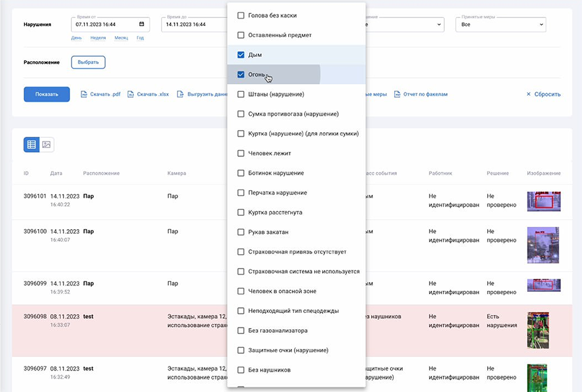The image size is (582, 392).
Task: Open the 'Отчет по факелам' report icon
Action: coord(398,94)
